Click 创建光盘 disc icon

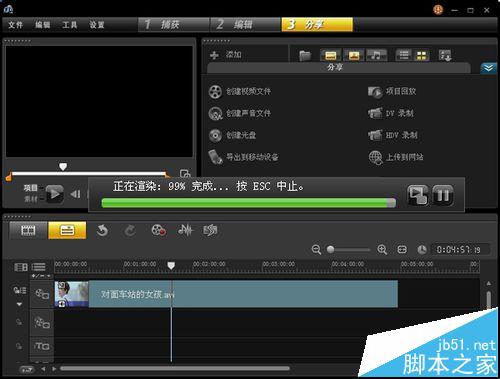click(x=215, y=135)
